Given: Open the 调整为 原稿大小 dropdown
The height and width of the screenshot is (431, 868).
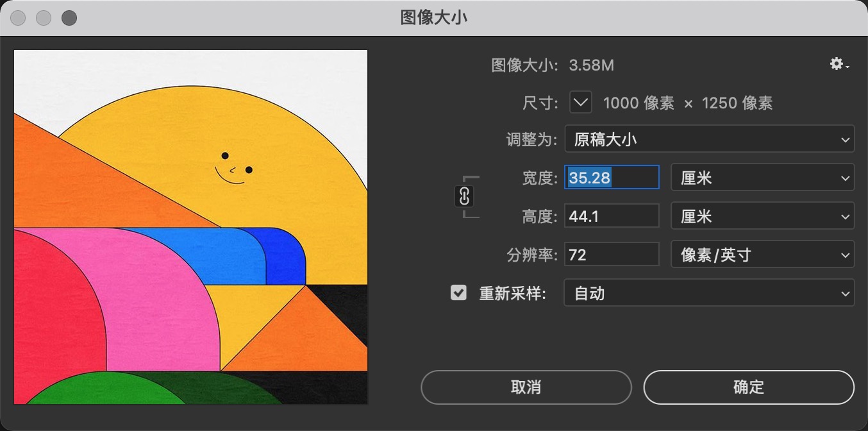Looking at the screenshot, I should pos(709,140).
